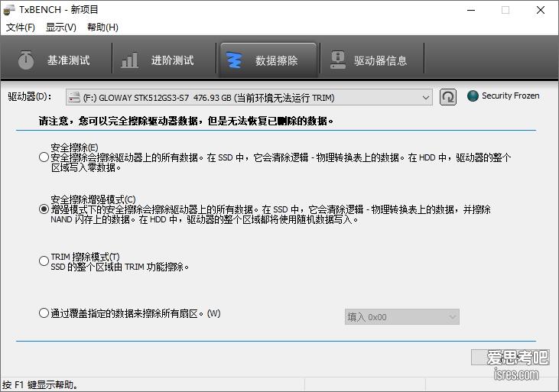The height and width of the screenshot is (392, 559).
Task: Click the start erase button at bottom right
Action: point(509,358)
